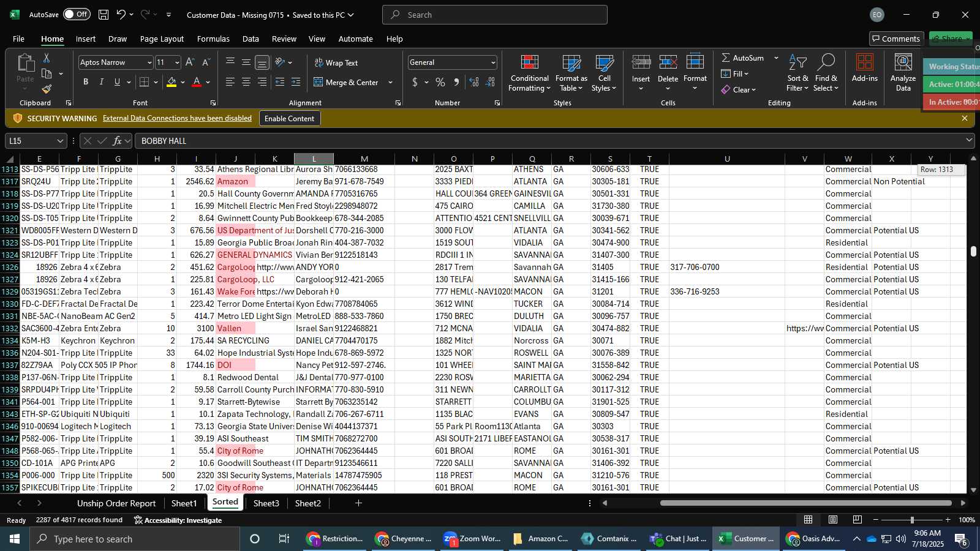Image resolution: width=980 pixels, height=551 pixels.
Task: Click the zoom slider handle
Action: tap(912, 520)
